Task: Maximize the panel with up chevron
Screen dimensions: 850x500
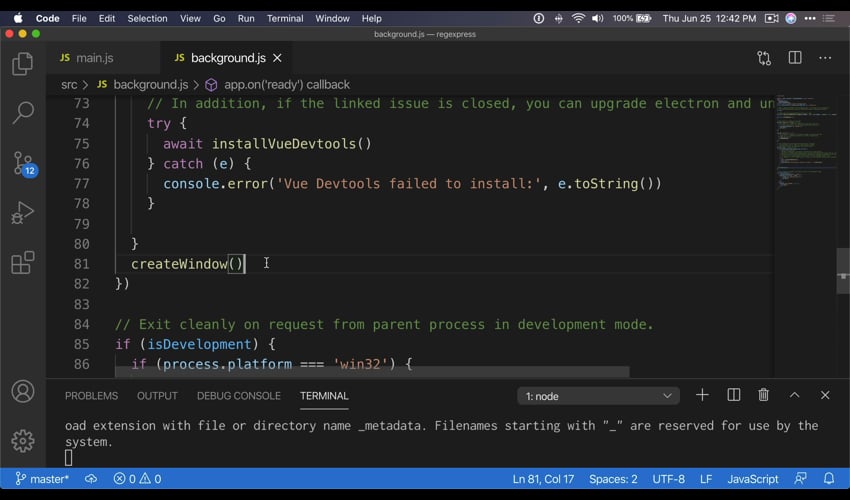Action: point(794,395)
